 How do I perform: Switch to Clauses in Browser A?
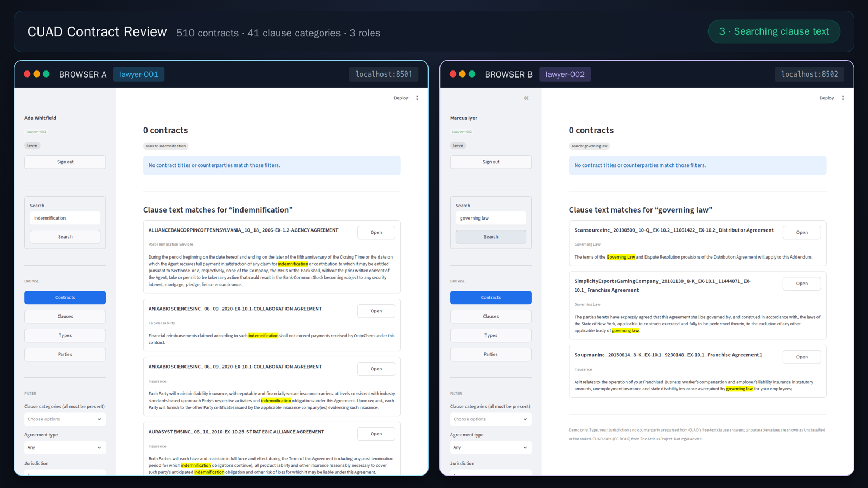[x=65, y=316]
